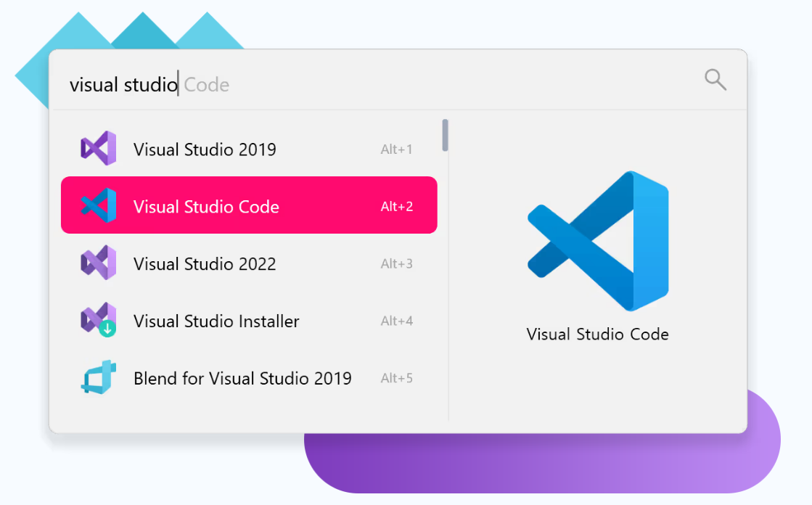Screen dimensions: 812x505
Task: Grab the results list scrollbar thumb
Action: pos(445,136)
